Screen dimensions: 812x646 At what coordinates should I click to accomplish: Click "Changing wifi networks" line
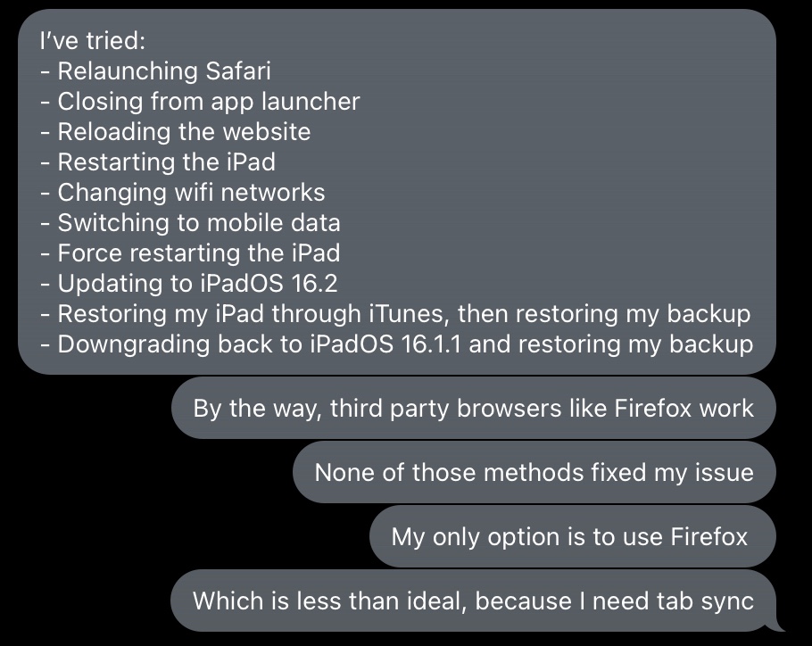[182, 193]
